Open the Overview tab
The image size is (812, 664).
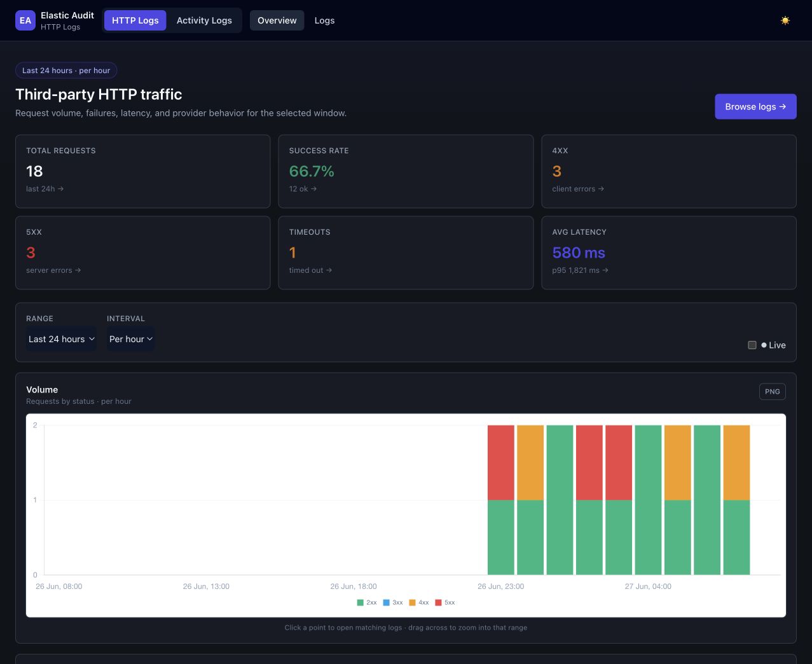[x=277, y=20]
